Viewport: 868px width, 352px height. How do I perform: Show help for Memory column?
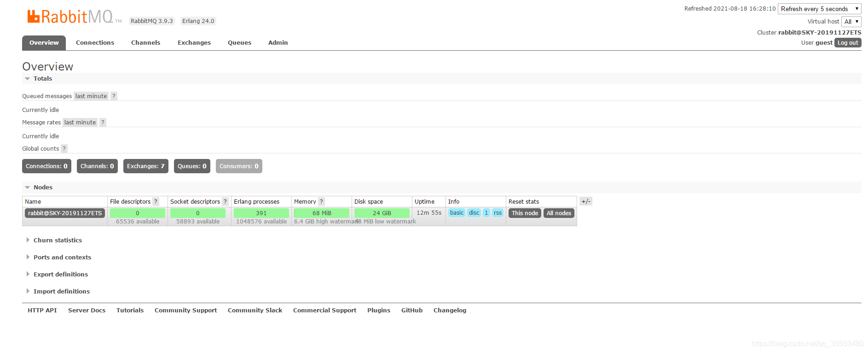322,201
